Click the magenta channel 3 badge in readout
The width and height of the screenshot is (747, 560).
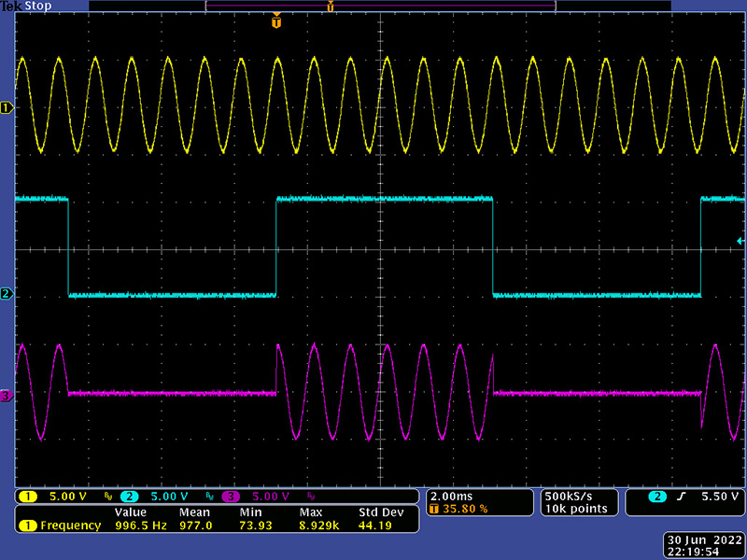(228, 496)
